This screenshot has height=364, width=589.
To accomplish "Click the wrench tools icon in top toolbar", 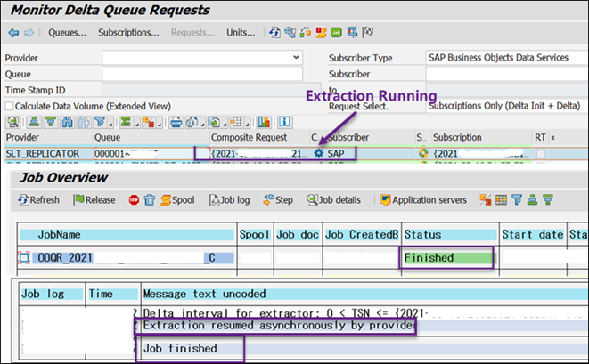I will (290, 32).
